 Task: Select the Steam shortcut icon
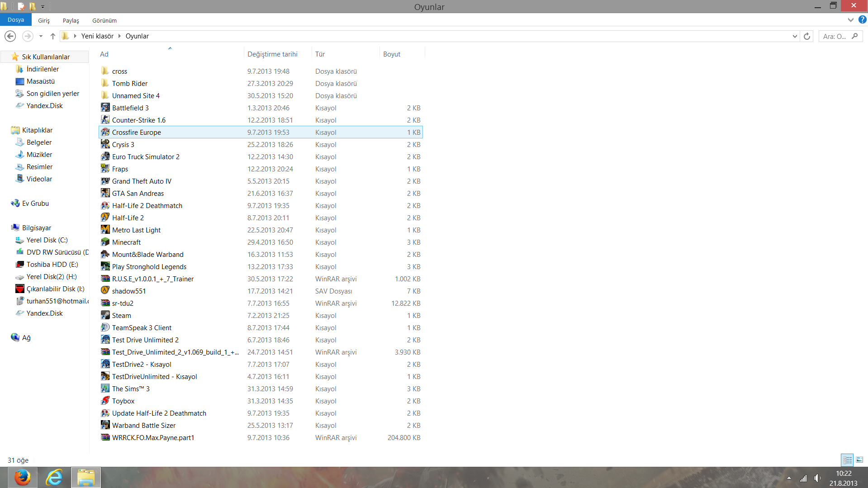click(105, 315)
